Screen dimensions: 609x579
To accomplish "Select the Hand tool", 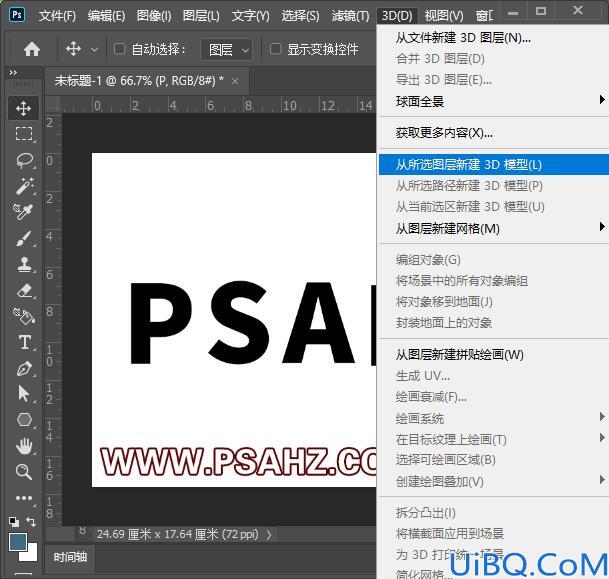I will pos(24,446).
